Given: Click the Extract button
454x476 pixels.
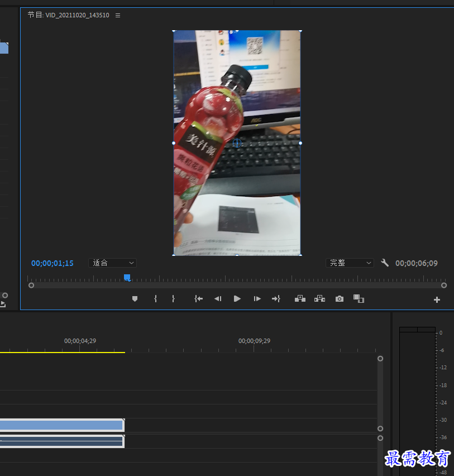Looking at the screenshot, I should coord(319,299).
